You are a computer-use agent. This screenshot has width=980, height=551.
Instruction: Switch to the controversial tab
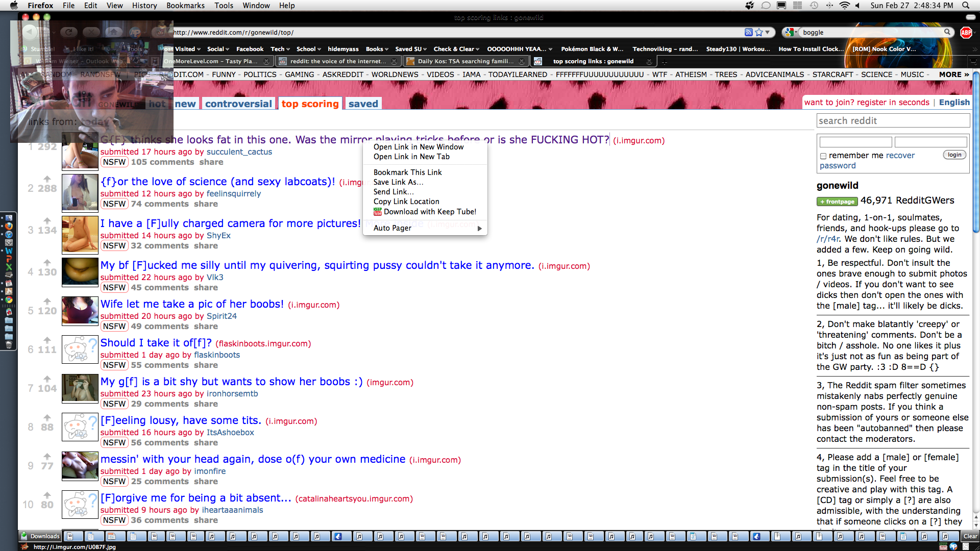(238, 104)
